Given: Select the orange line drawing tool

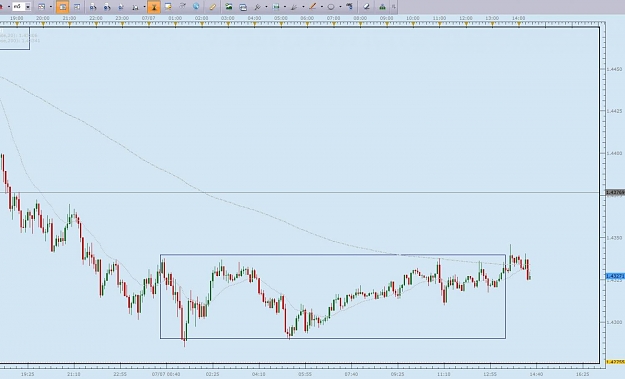Looking at the screenshot, I should click(313, 7).
